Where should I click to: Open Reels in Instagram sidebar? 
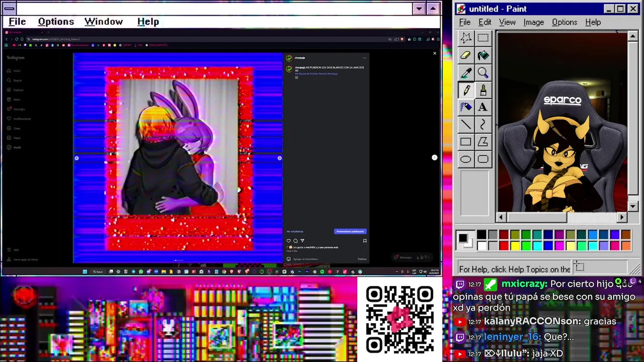click(x=14, y=100)
